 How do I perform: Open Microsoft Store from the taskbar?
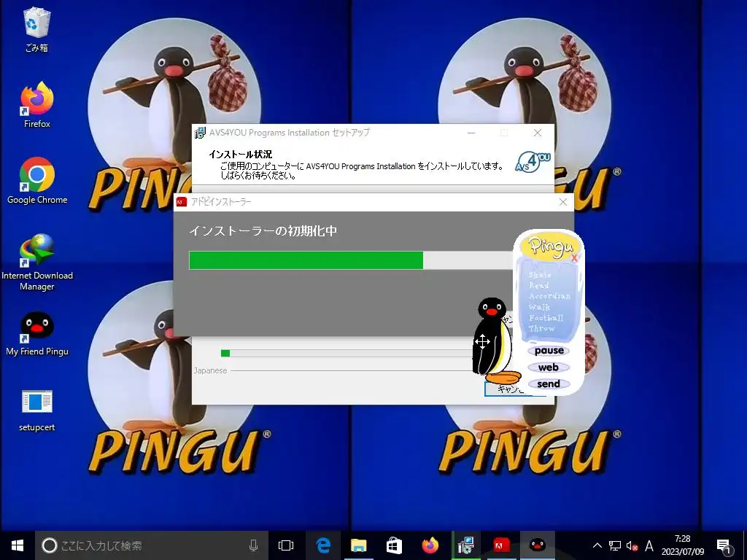tap(394, 545)
